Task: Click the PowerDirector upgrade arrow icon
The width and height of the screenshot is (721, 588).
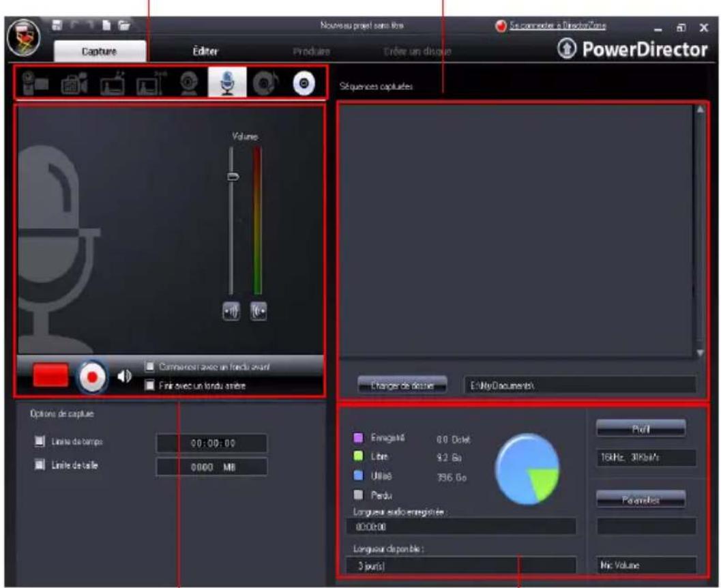Action: point(566,48)
